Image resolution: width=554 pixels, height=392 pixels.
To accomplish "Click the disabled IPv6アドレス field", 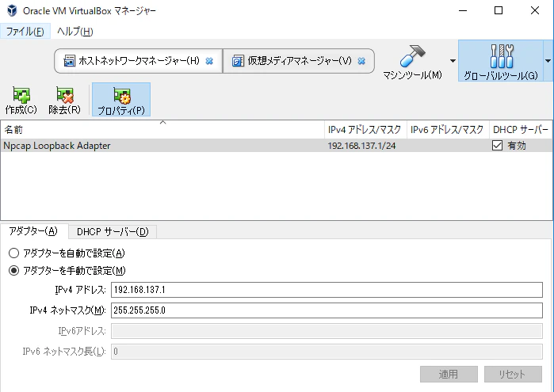I will coord(327,331).
